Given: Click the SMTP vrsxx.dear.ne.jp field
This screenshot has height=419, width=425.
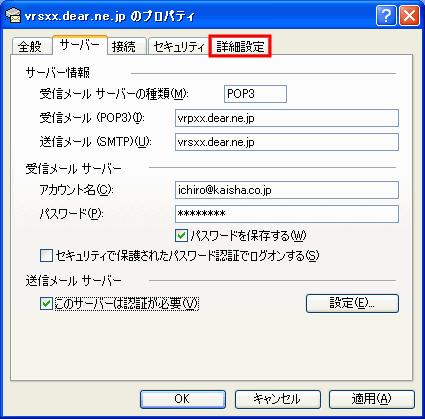Looking at the screenshot, I should pos(287,142).
